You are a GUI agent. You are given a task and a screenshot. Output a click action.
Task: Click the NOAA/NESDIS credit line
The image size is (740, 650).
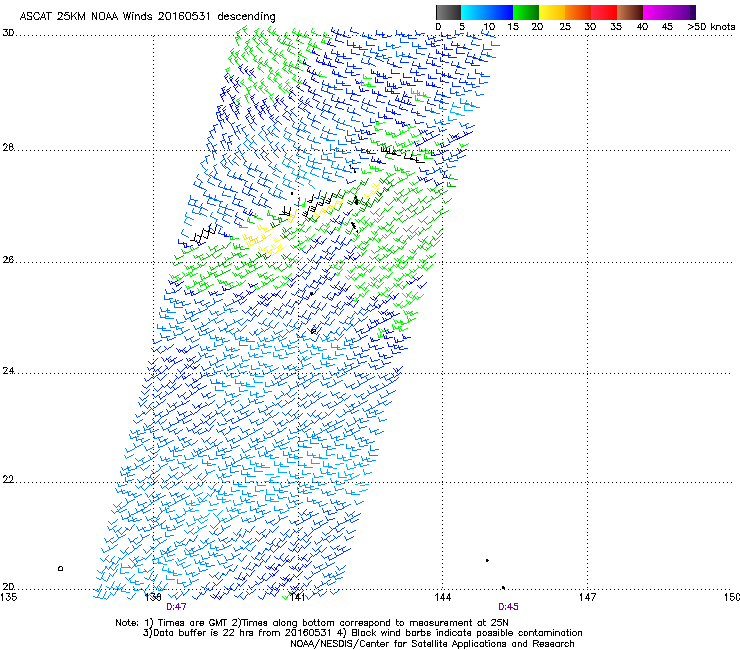(x=432, y=644)
